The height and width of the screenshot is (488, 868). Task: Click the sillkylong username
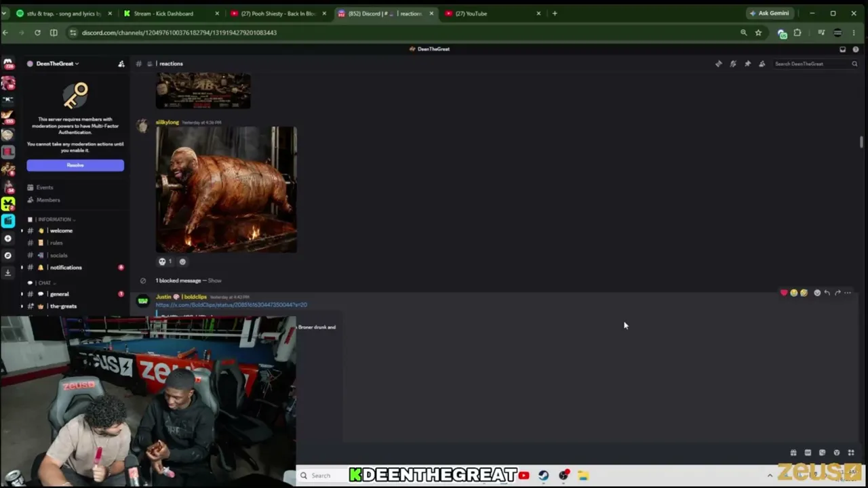167,123
